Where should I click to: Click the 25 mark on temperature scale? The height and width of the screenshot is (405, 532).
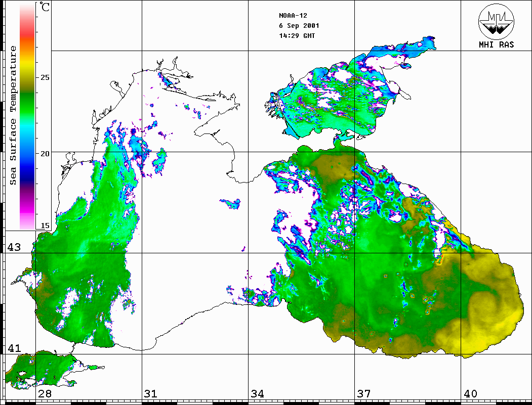point(45,77)
